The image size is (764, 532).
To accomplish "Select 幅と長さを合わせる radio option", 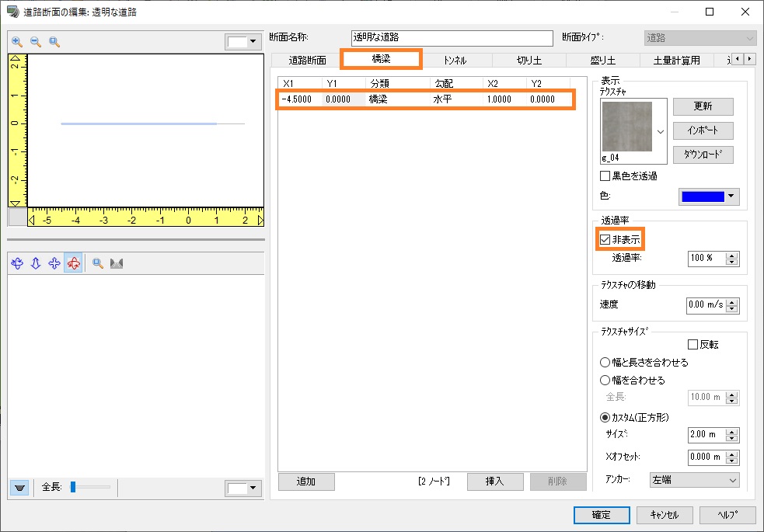I will pos(605,362).
